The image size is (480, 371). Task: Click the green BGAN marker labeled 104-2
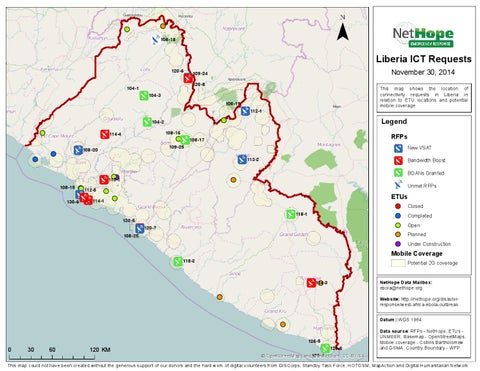coord(147,122)
